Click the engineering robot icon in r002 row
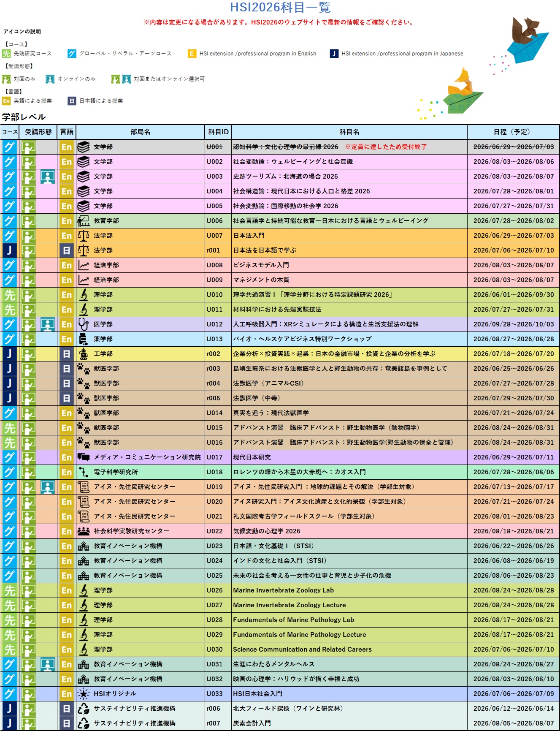 (84, 354)
